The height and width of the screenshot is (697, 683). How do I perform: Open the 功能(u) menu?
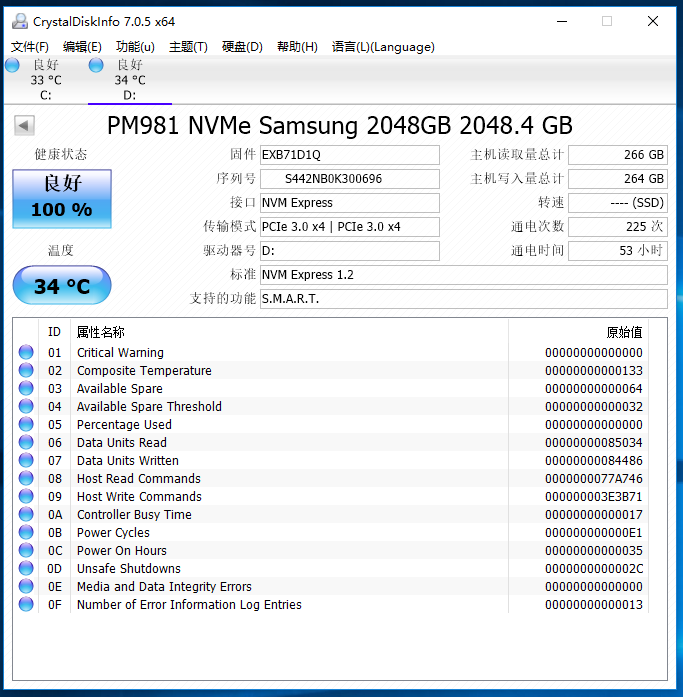click(135, 47)
